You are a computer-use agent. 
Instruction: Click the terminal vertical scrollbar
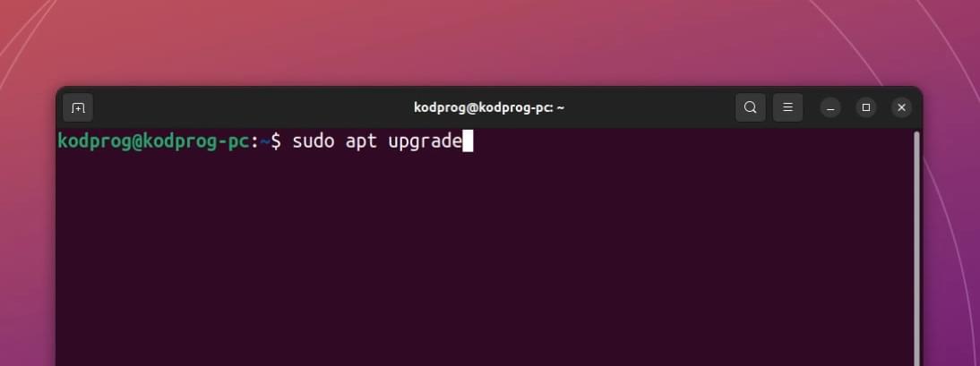[917, 249]
